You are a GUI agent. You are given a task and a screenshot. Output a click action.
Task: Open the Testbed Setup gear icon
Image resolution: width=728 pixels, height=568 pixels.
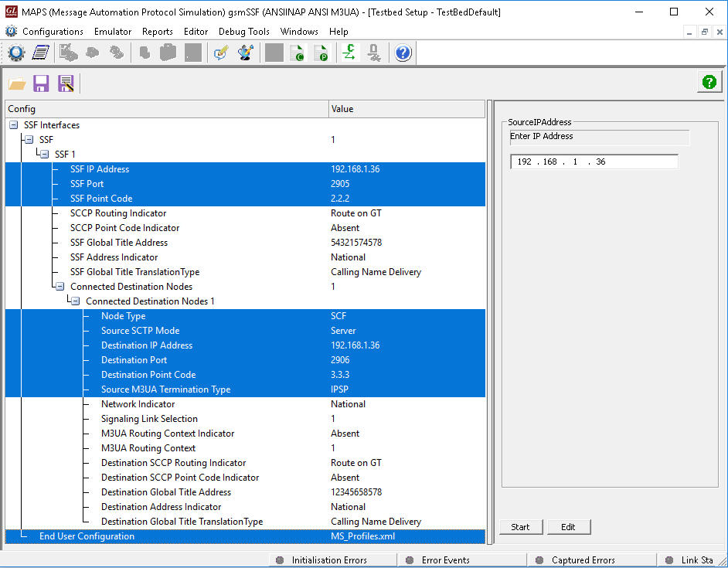15,53
